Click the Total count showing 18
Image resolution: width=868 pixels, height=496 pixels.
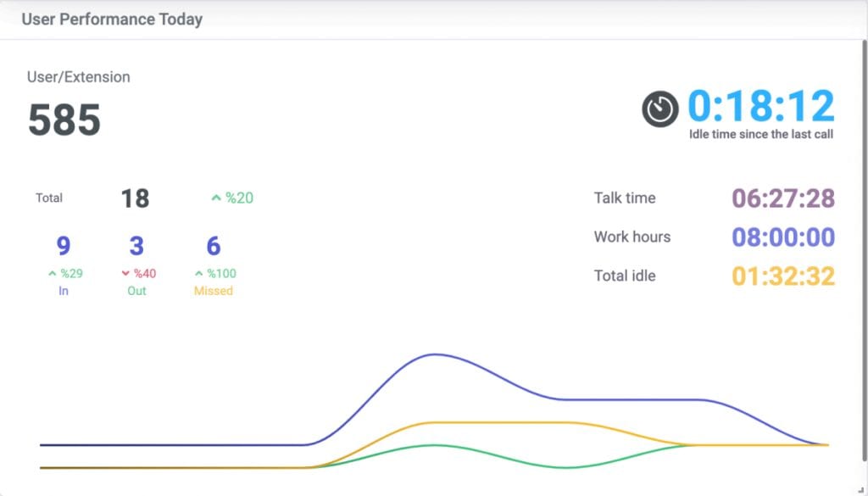click(x=136, y=197)
